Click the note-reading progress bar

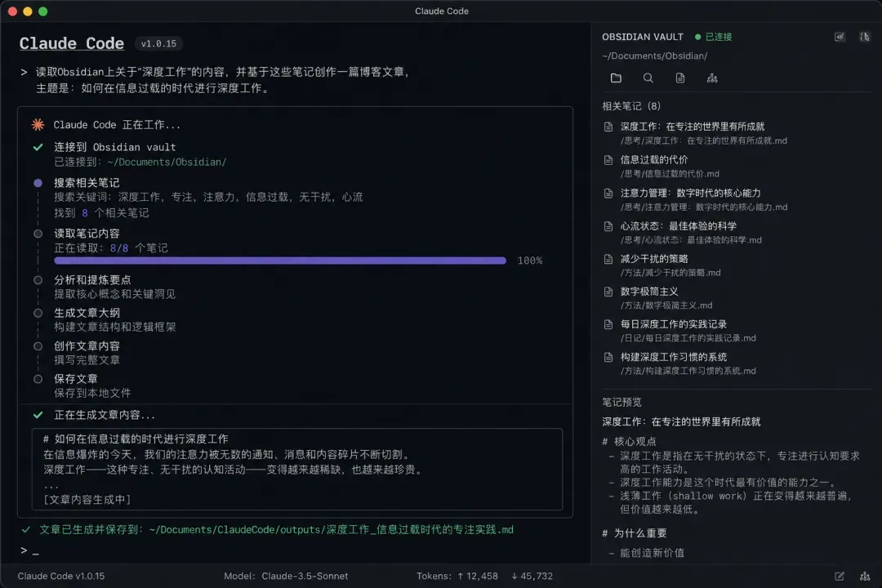280,261
